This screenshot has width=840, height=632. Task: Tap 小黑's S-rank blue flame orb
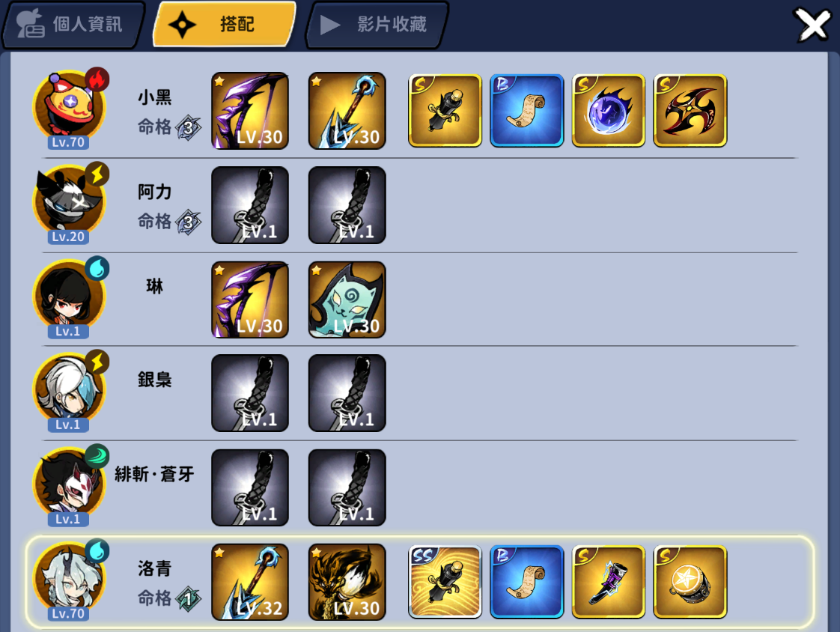pos(608,110)
